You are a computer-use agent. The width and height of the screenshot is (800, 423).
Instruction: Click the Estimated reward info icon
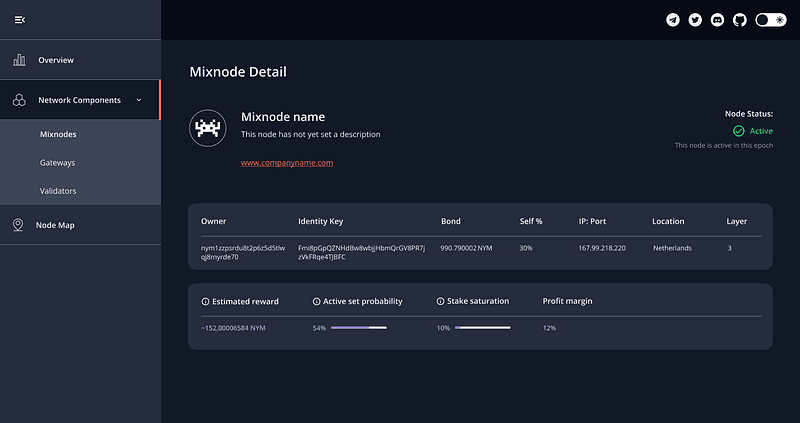(205, 301)
